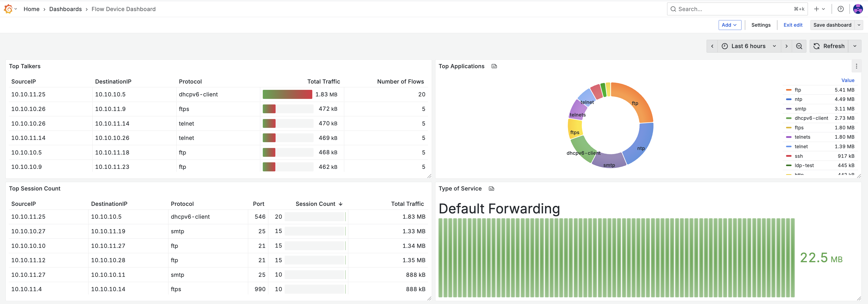868x304 pixels.
Task: Open Top Applications panel description icon
Action: coord(494,66)
